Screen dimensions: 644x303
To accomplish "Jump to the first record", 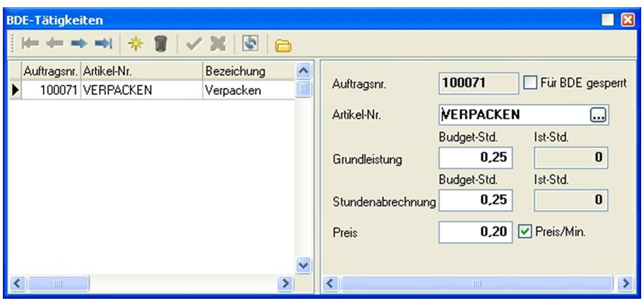I will (x=28, y=45).
